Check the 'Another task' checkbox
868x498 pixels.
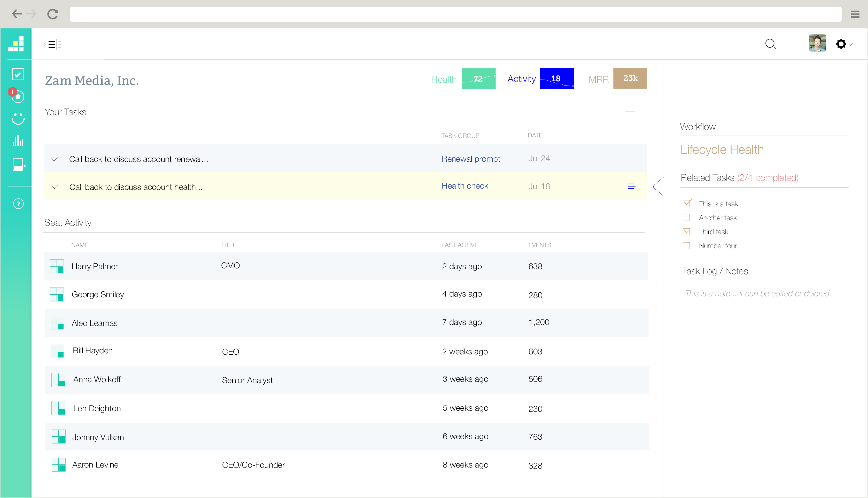click(x=686, y=217)
